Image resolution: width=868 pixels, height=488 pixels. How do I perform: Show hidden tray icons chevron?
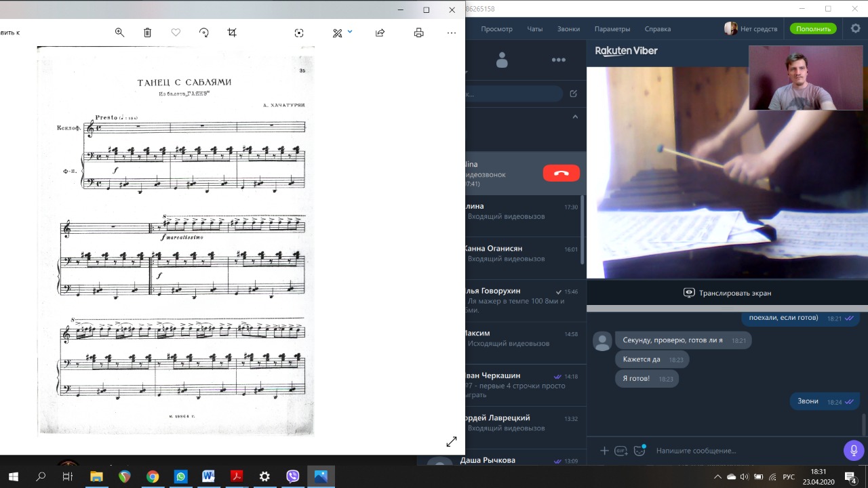point(717,477)
